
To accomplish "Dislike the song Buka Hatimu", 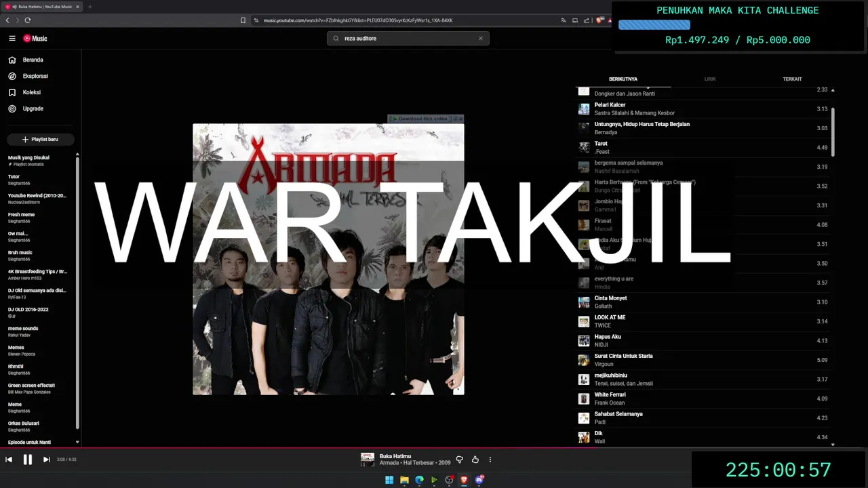I will point(459,460).
